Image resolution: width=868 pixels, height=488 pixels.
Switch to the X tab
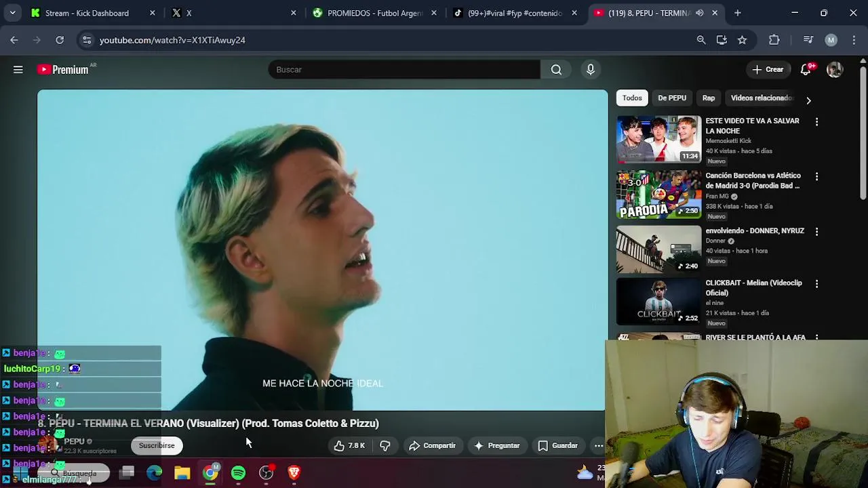click(x=234, y=13)
